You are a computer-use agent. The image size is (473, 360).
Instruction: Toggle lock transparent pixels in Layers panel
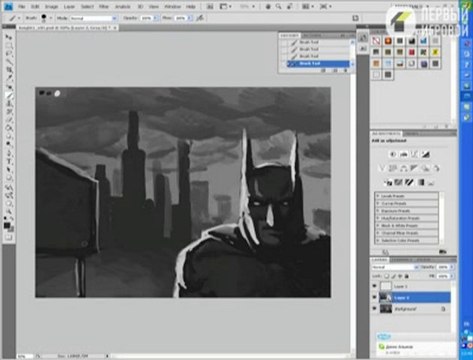(x=387, y=276)
